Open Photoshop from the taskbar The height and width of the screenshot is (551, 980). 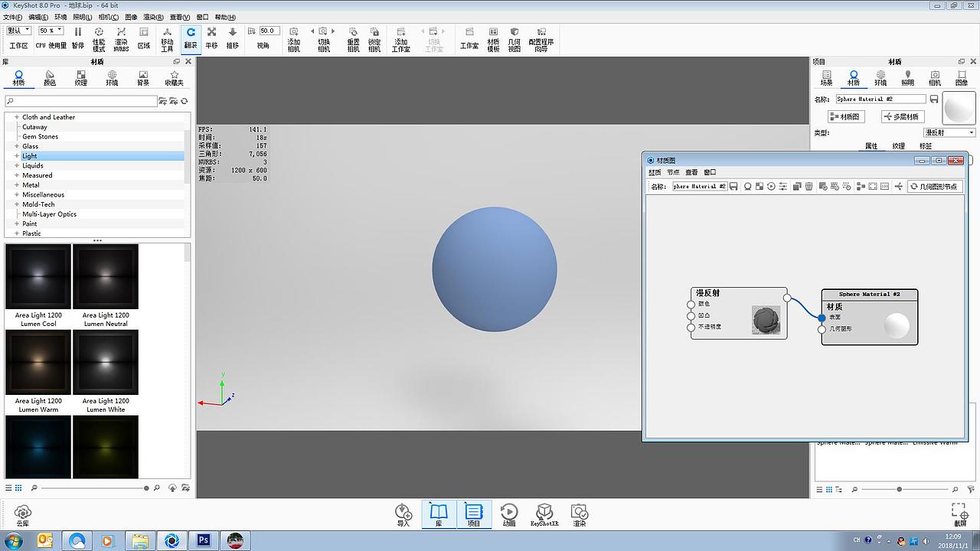pos(204,540)
